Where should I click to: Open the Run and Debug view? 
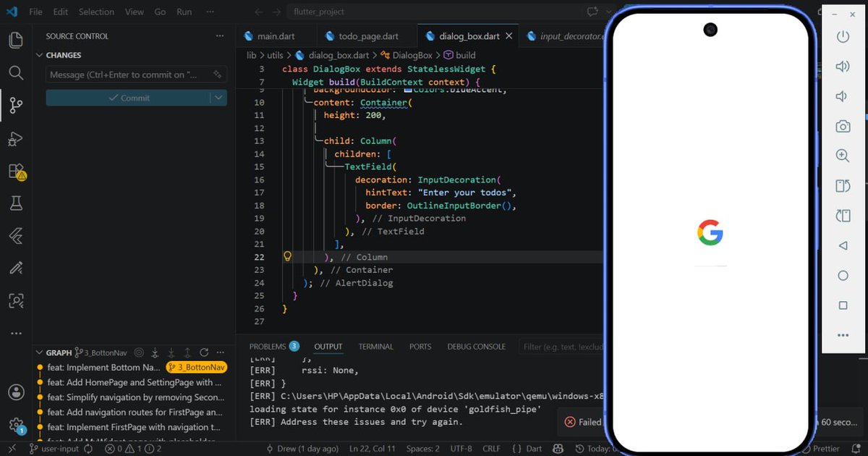point(16,139)
